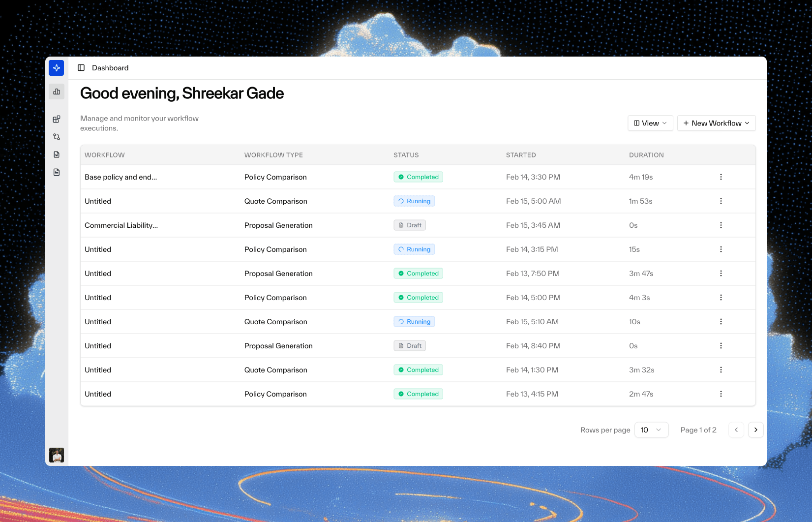Open the git-compare sidebar icon
The width and height of the screenshot is (812, 522).
click(57, 137)
